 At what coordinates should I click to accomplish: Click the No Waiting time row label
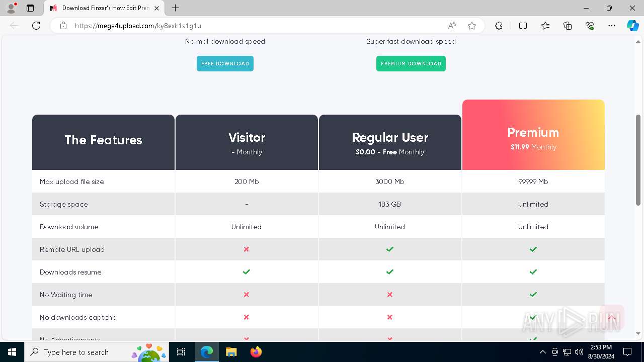[66, 295]
